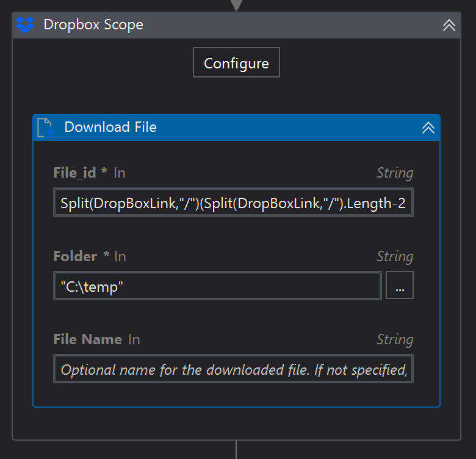Click the Folder label

pyautogui.click(x=75, y=256)
